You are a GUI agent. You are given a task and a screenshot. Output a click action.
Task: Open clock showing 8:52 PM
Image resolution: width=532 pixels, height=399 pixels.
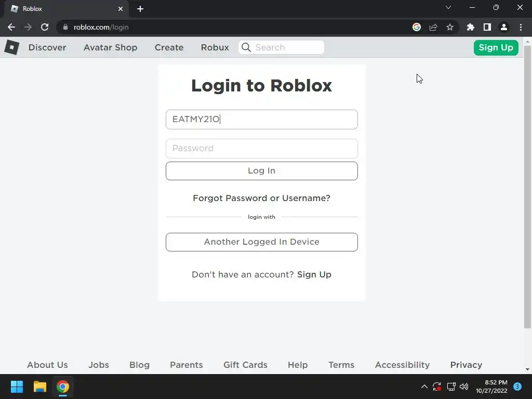(491, 387)
